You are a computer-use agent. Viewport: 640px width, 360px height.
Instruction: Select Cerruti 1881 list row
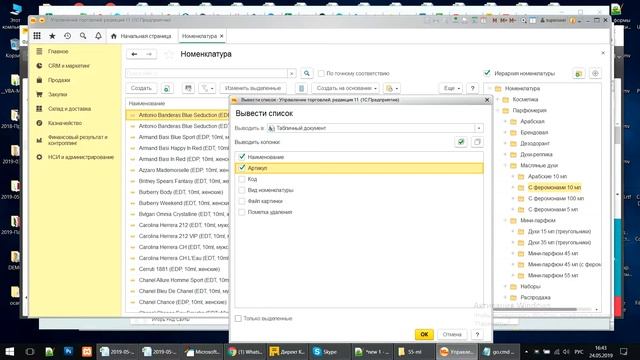click(178, 269)
